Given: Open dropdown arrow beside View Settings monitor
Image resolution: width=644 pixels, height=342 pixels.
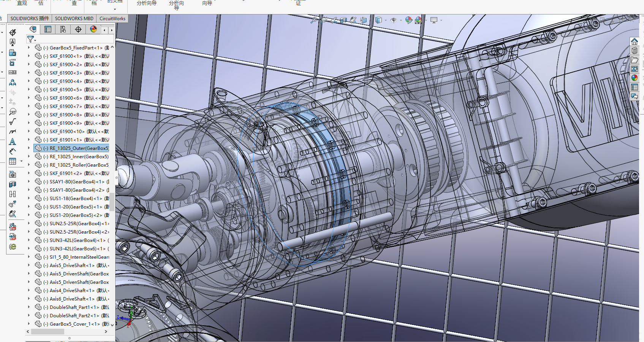Looking at the screenshot, I should pyautogui.click(x=441, y=21).
